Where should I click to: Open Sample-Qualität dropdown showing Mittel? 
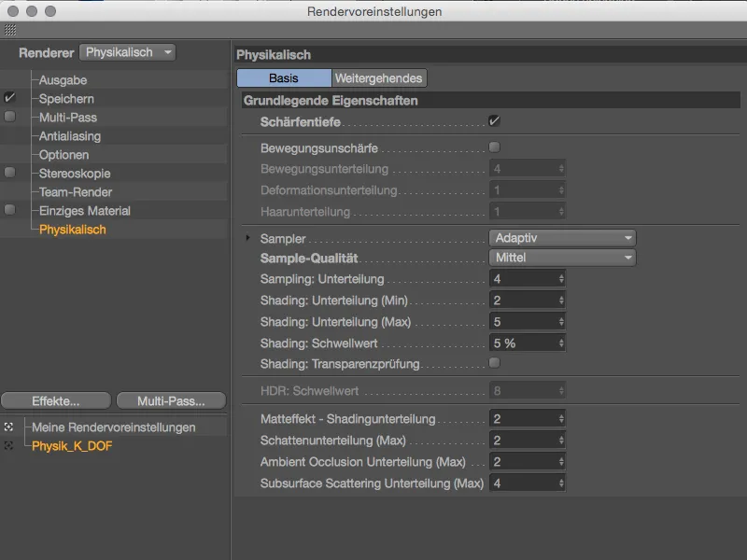click(x=562, y=258)
